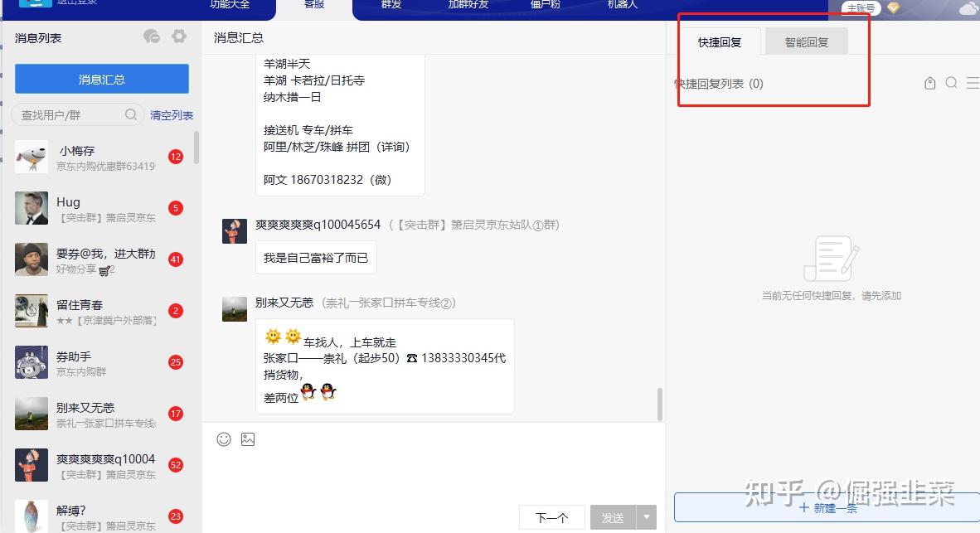
Task: Open the emoji picker
Action: coord(224,439)
